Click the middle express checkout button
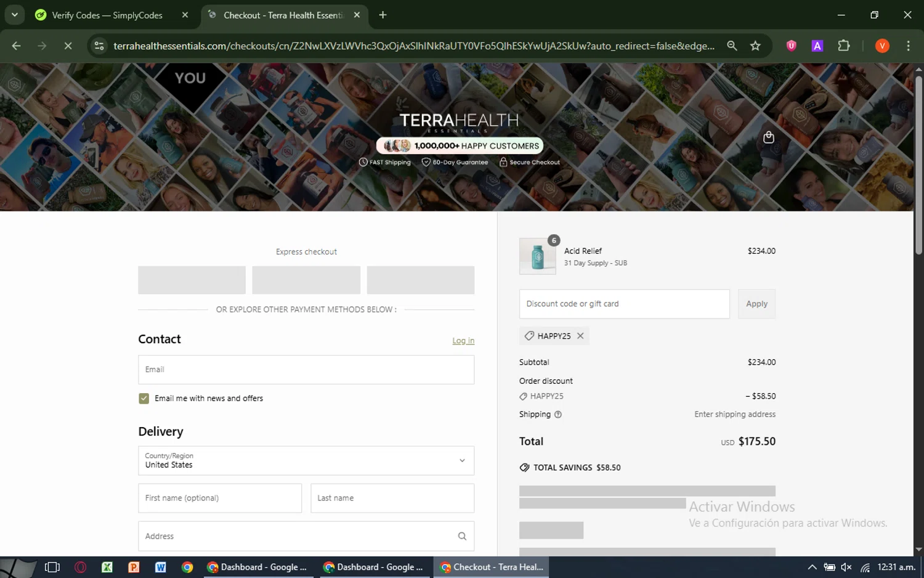The image size is (924, 578). pyautogui.click(x=306, y=280)
